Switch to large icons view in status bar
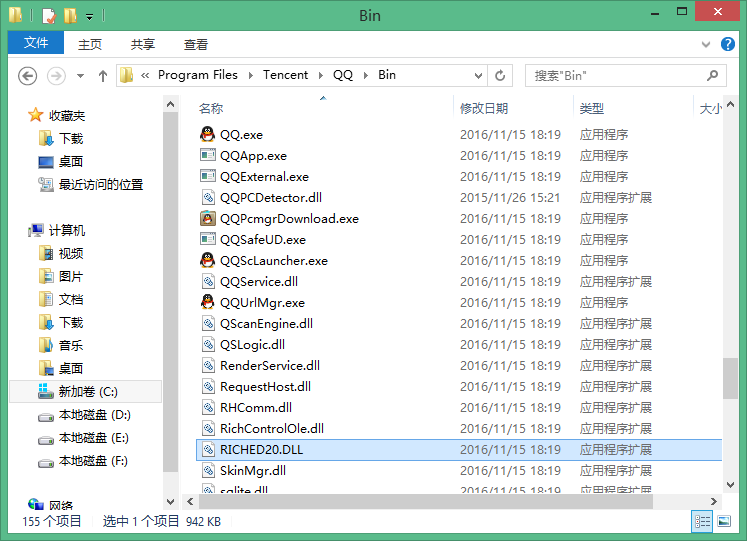The height and width of the screenshot is (541, 747). [x=724, y=521]
